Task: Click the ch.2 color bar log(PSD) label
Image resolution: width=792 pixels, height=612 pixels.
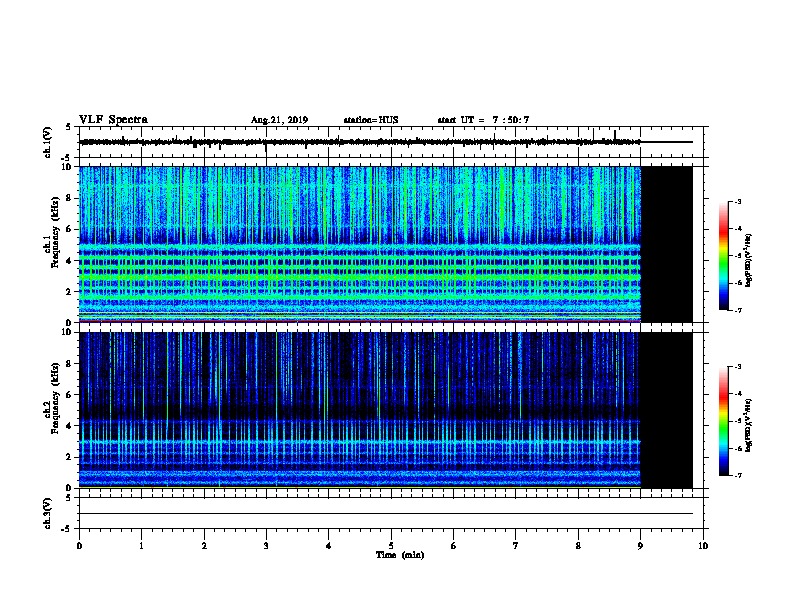Action: [748, 425]
